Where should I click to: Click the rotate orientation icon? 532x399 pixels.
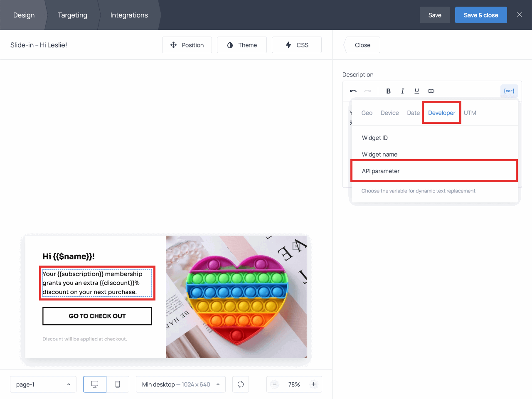[241, 384]
